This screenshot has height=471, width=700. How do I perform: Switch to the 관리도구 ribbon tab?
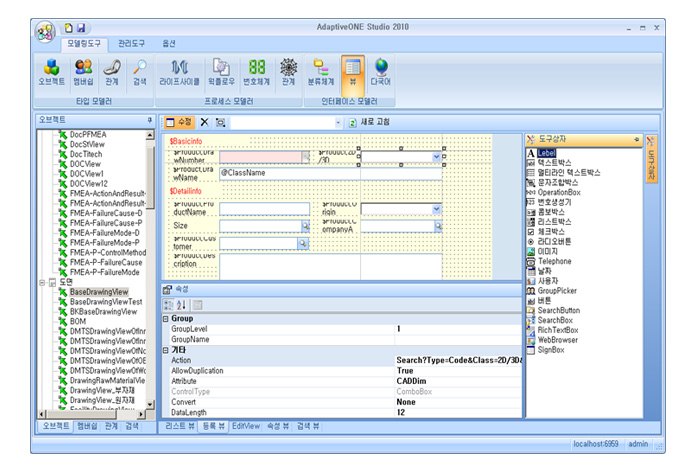point(131,44)
